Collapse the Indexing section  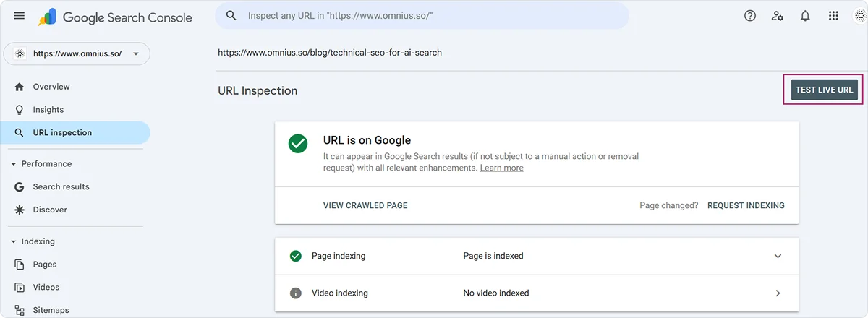[14, 241]
